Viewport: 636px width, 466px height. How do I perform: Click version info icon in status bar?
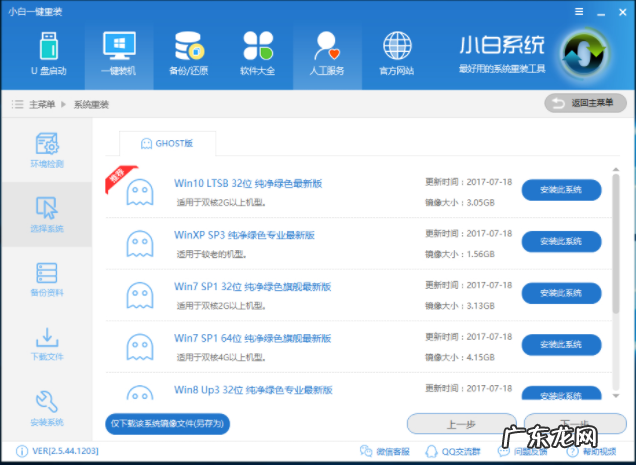click(21, 451)
